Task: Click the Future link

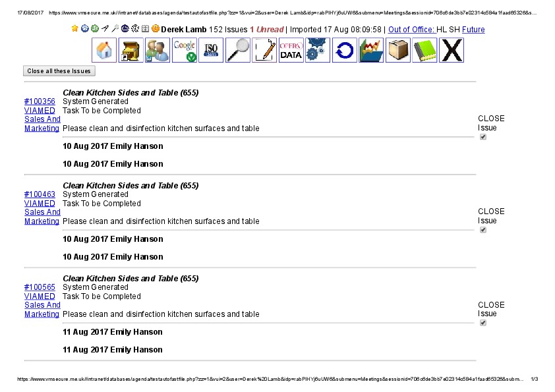Action: pyautogui.click(x=473, y=30)
